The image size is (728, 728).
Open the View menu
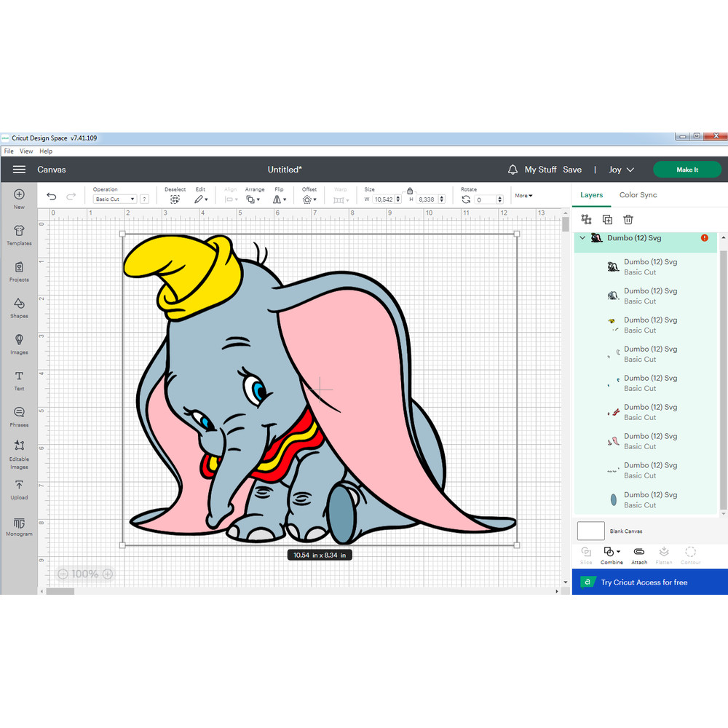coord(26,151)
